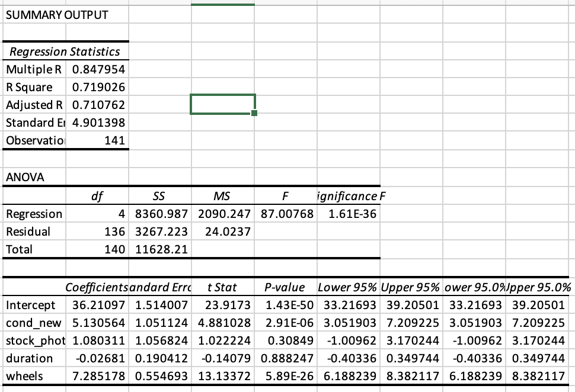Select the Intercept coefficient 36.21097
Viewport: 575px width, 392px height.
[x=98, y=305]
